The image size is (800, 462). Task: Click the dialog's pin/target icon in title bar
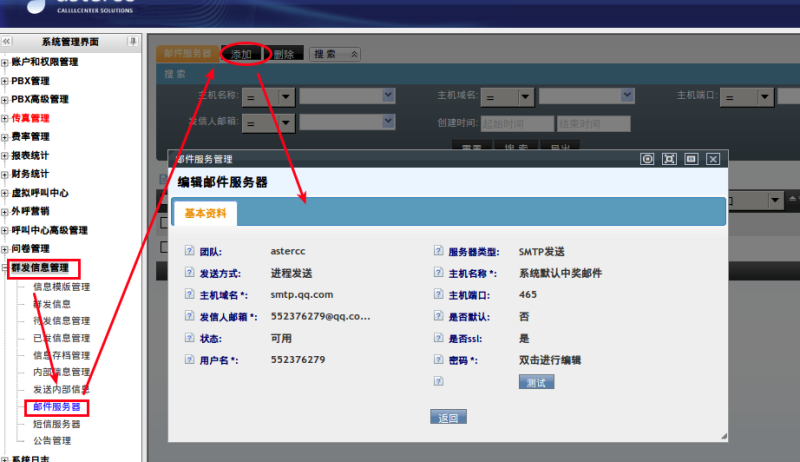pos(648,158)
